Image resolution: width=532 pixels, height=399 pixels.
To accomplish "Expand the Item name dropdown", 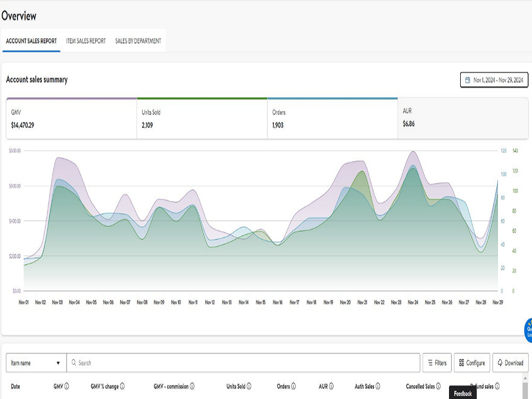I will point(36,363).
